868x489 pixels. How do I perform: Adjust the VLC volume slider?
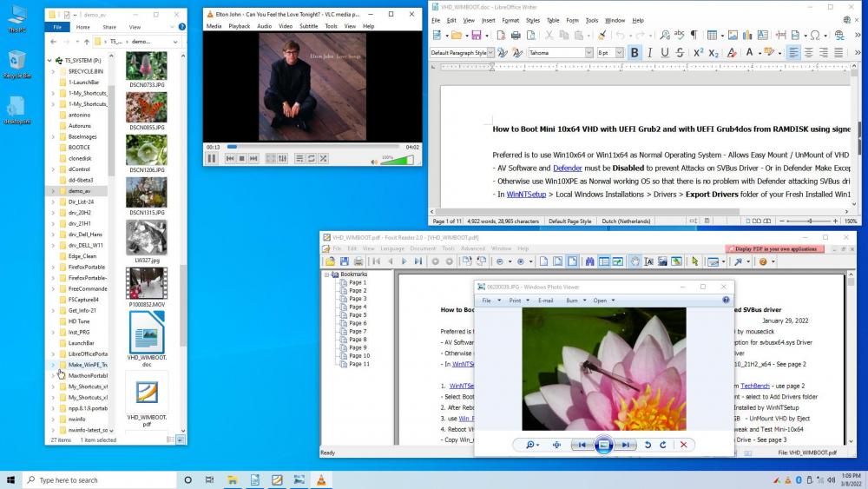pyautogui.click(x=398, y=159)
